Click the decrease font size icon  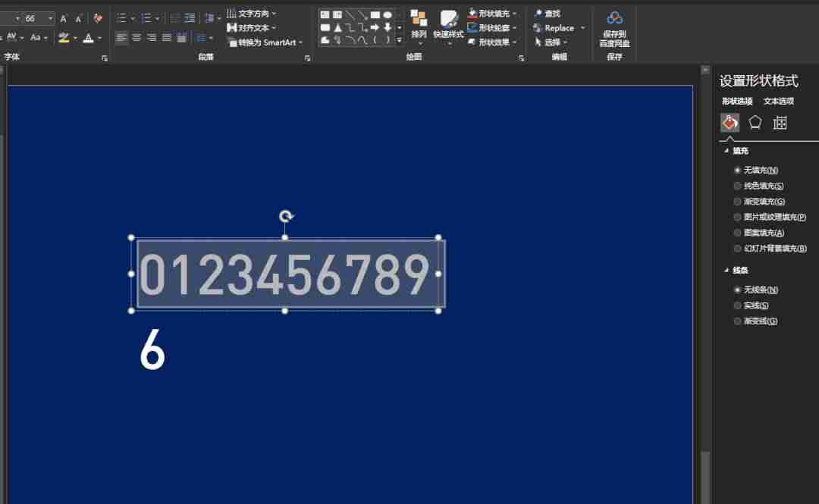click(x=78, y=19)
